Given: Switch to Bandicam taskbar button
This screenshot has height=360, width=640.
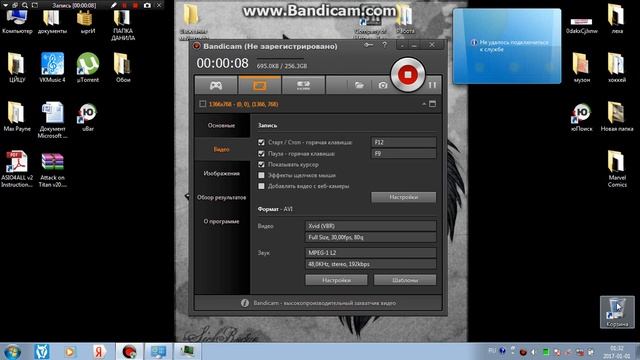Looking at the screenshot, I should (x=129, y=351).
